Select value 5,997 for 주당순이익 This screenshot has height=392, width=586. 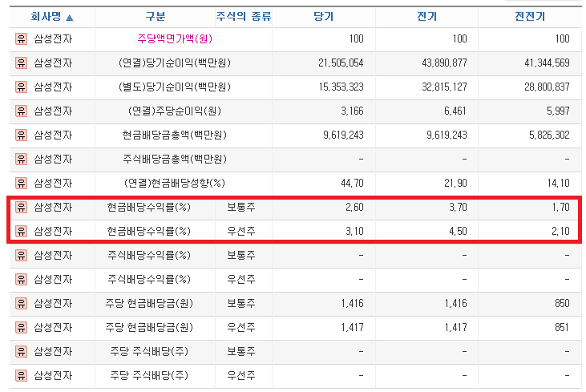click(x=559, y=111)
